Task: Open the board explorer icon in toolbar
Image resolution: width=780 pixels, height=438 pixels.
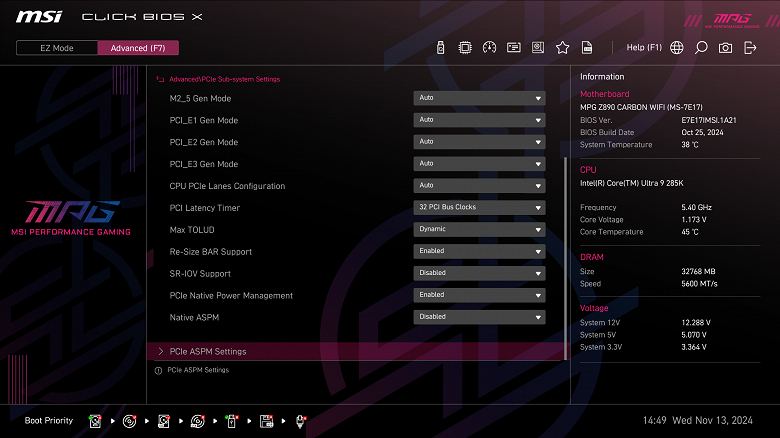Action: (x=538, y=48)
